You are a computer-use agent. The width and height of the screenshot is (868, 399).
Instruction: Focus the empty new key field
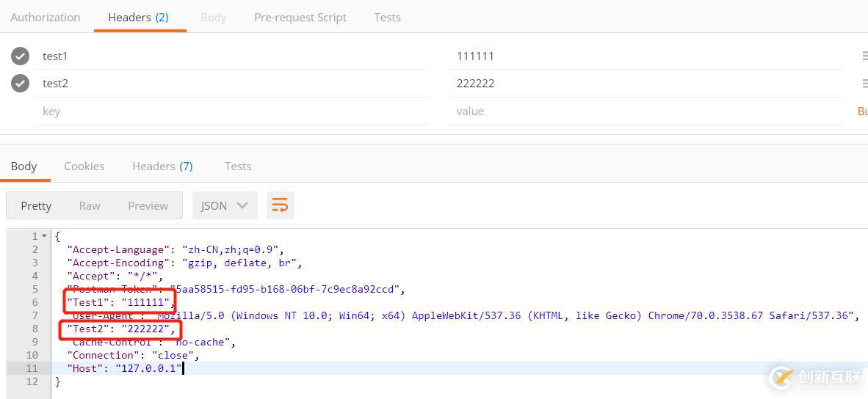(x=231, y=111)
